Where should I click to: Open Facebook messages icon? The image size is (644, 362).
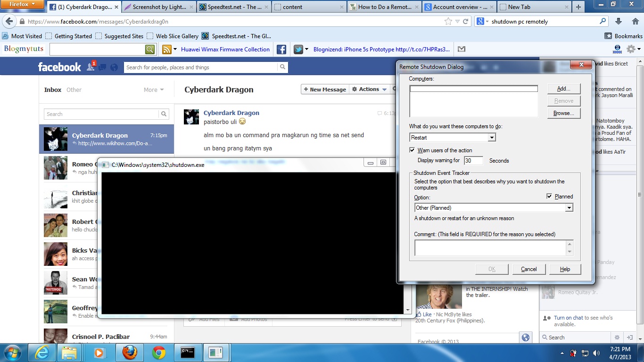coord(102,67)
